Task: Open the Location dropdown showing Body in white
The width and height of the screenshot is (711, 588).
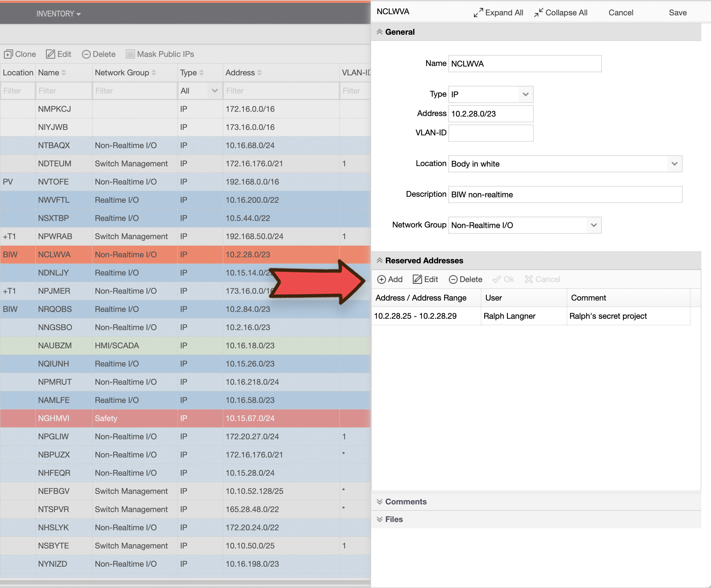Action: [x=674, y=163]
